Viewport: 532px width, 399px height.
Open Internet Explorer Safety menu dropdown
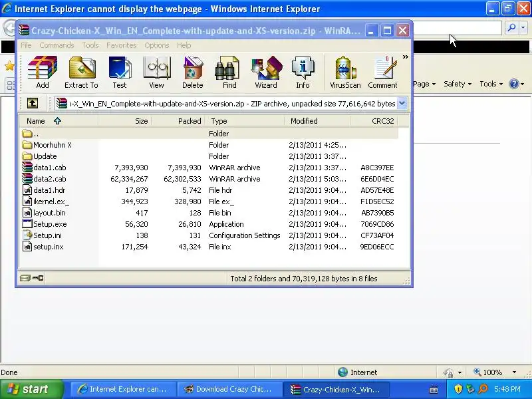(458, 84)
